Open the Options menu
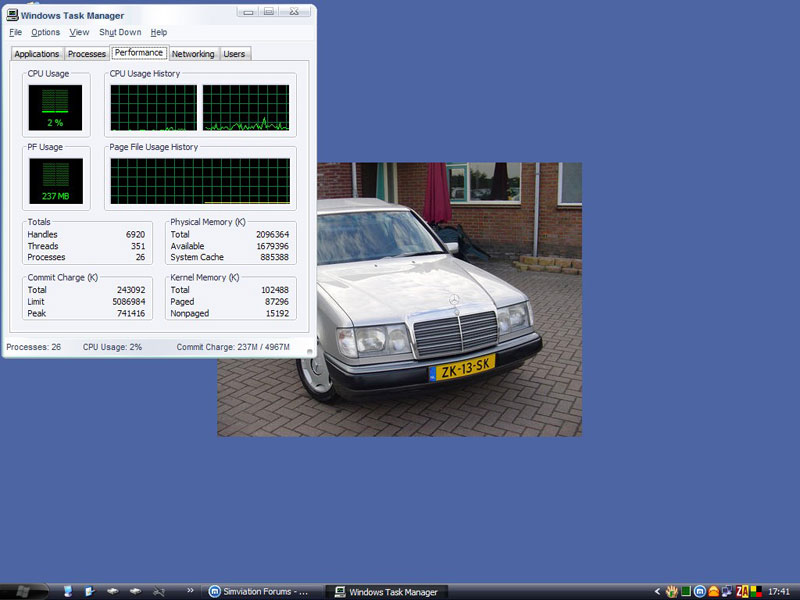Image resolution: width=800 pixels, height=600 pixels. coord(45,32)
